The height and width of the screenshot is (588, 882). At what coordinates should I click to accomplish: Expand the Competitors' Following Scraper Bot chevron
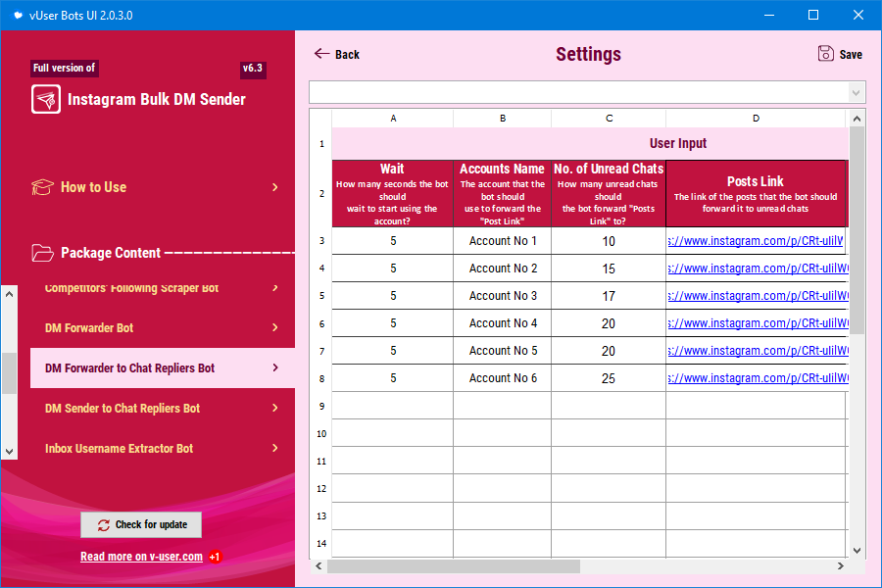(x=275, y=287)
